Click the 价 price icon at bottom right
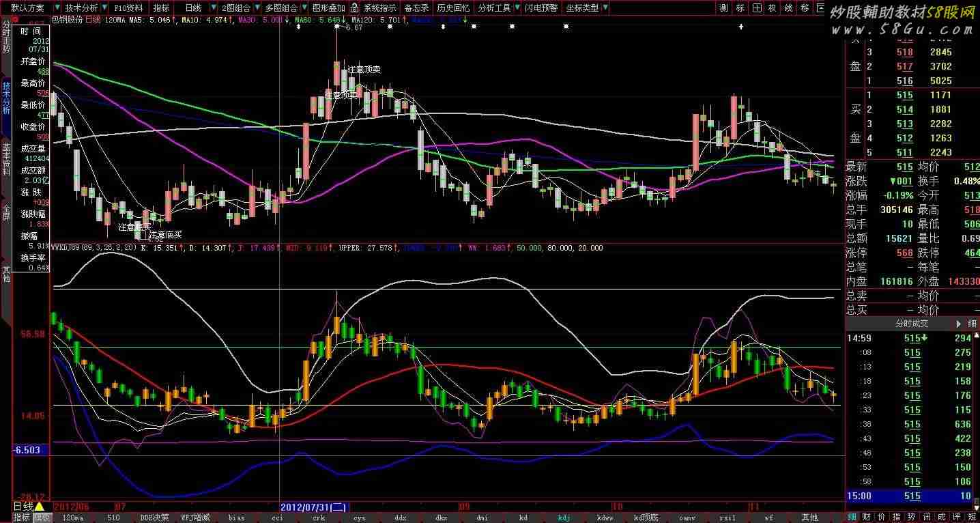The height and width of the screenshot is (523, 980). coord(882,517)
